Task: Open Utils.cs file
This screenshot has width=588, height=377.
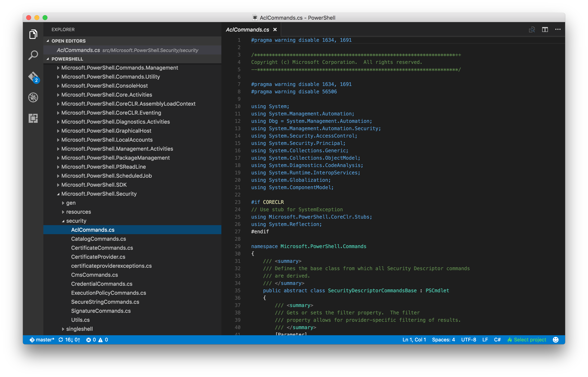Action: coord(132,320)
